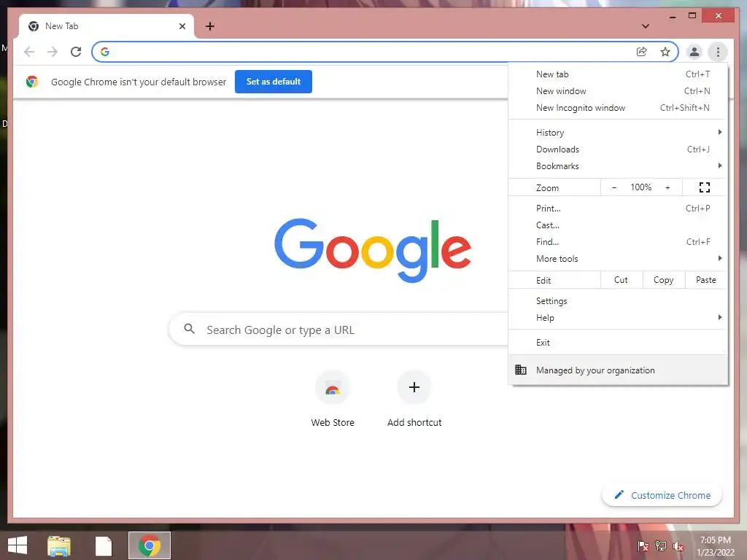Viewport: 747px width, 560px height.
Task: Expand the More tools submenu
Action: (x=618, y=259)
